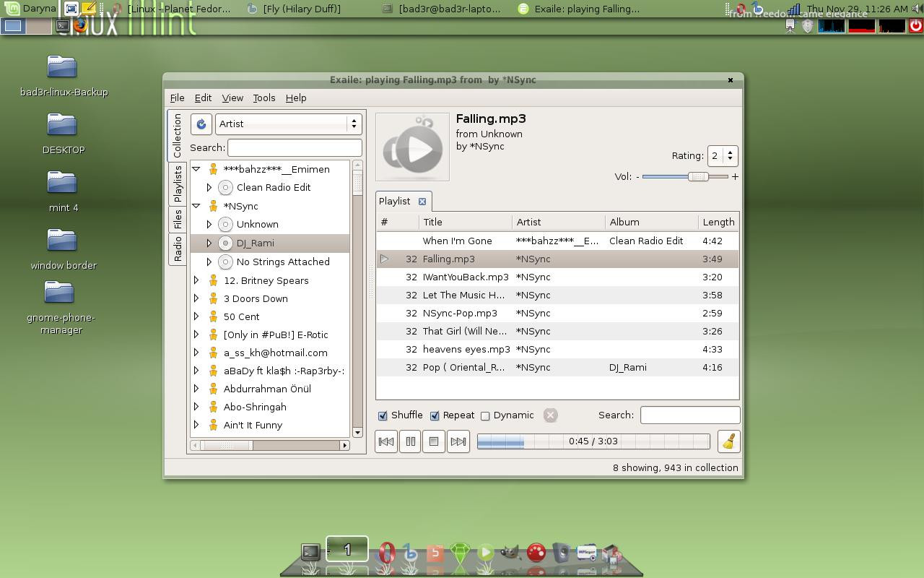Screen dimensions: 924x578
Task: Click the rating stepper arrows
Action: tap(730, 155)
